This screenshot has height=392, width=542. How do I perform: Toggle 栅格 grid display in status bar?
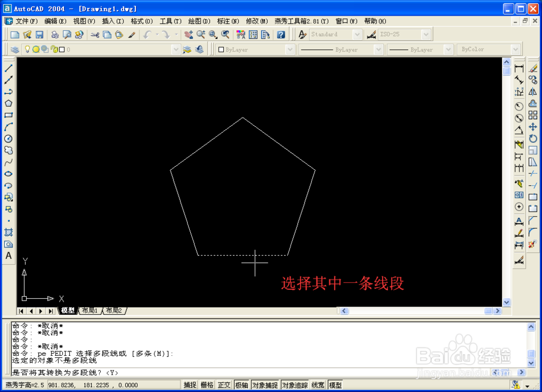207,385
